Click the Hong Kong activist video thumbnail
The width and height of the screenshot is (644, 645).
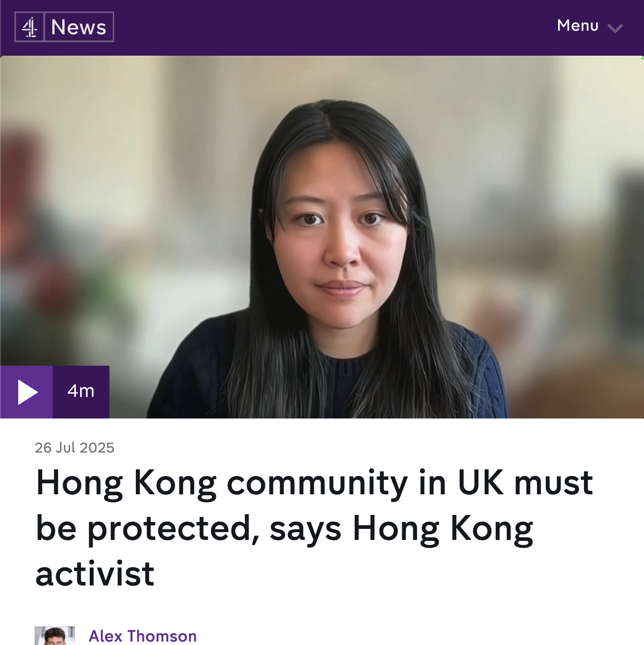pos(322,237)
